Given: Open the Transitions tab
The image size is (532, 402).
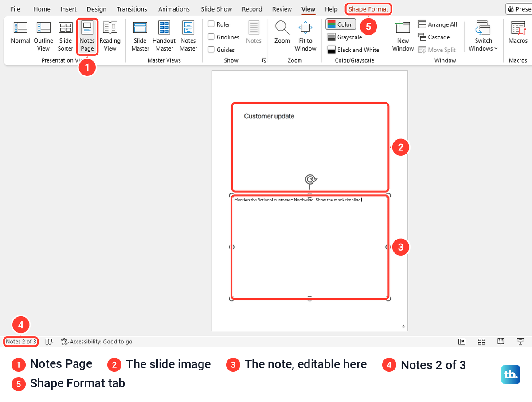Looking at the screenshot, I should coord(132,9).
